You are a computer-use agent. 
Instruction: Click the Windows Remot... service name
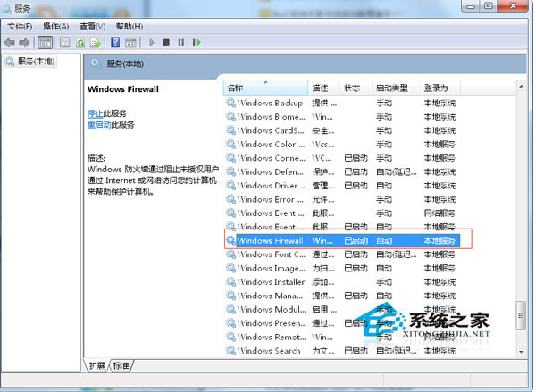click(x=272, y=337)
